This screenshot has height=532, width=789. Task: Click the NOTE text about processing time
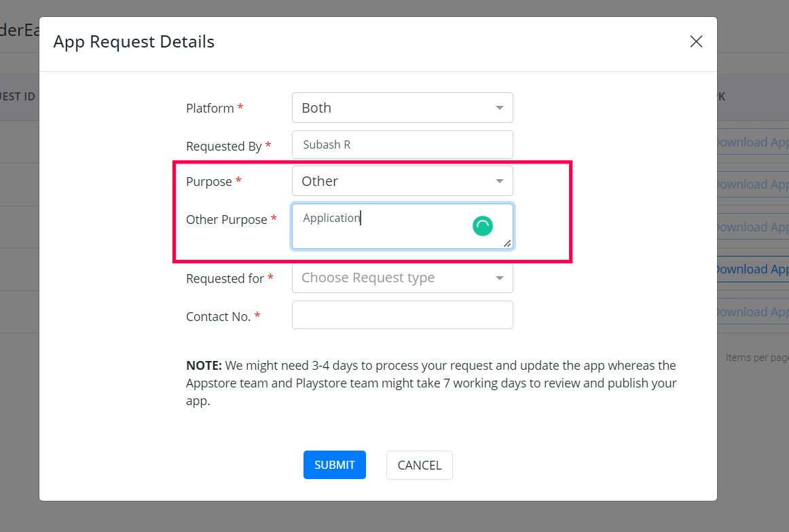coord(431,383)
